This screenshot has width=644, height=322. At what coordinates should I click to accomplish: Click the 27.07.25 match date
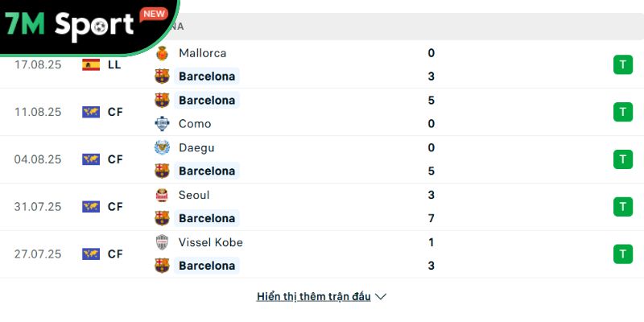click(x=38, y=254)
